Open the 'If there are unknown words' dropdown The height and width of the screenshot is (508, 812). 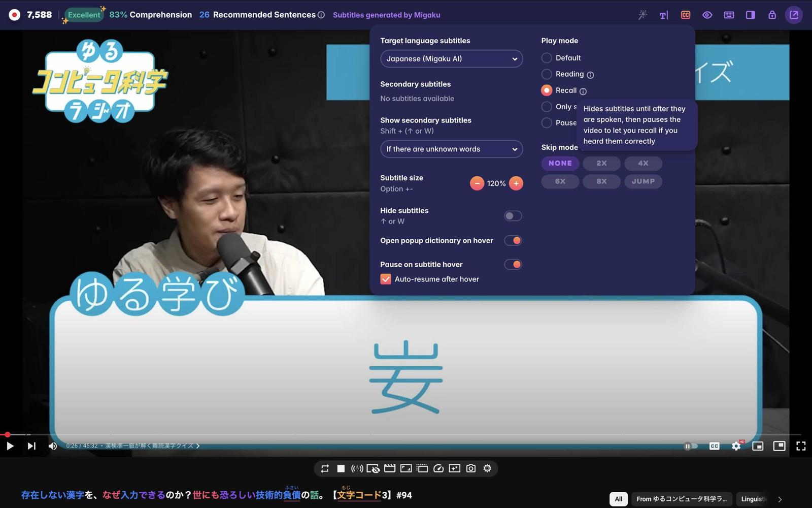451,149
